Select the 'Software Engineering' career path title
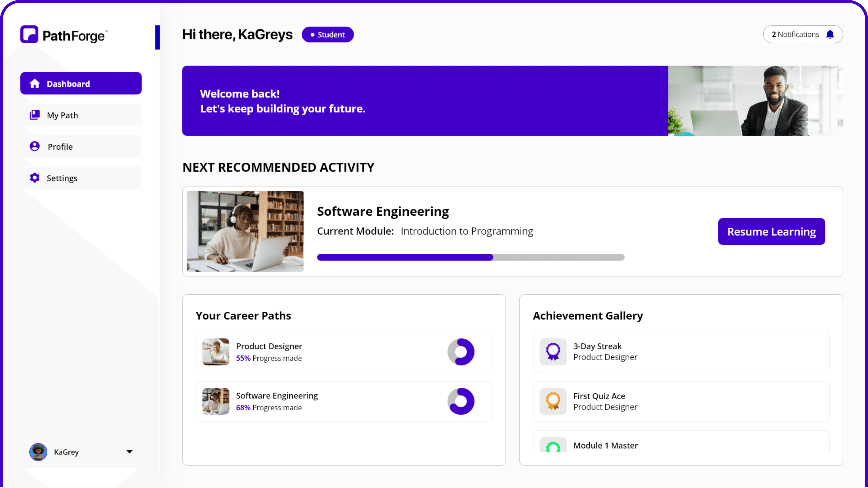868x488 pixels. 277,396
